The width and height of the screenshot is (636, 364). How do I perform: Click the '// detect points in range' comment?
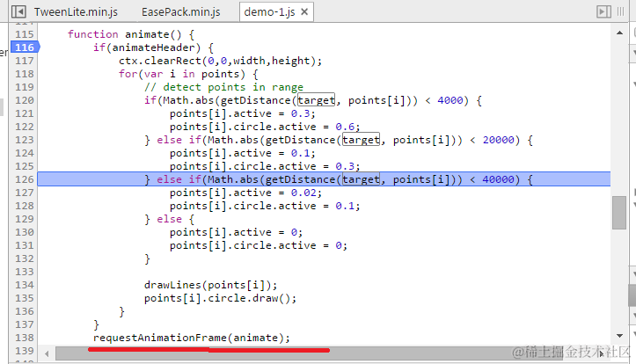[224, 87]
